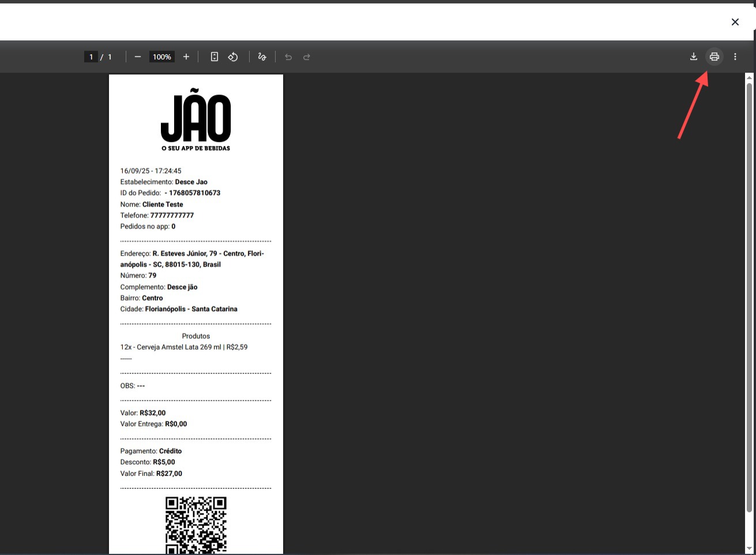This screenshot has width=756, height=555.
Task: Click the "O SEU APP DE BEBIDAS" tagline
Action: point(196,148)
